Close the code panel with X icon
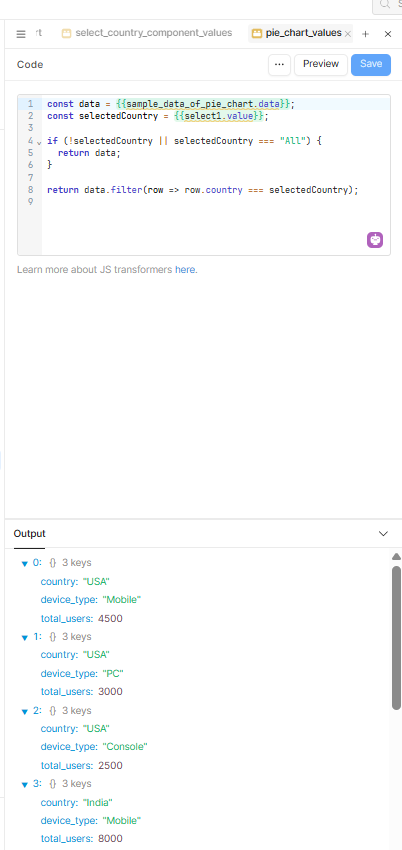The height and width of the screenshot is (850, 402). (388, 34)
